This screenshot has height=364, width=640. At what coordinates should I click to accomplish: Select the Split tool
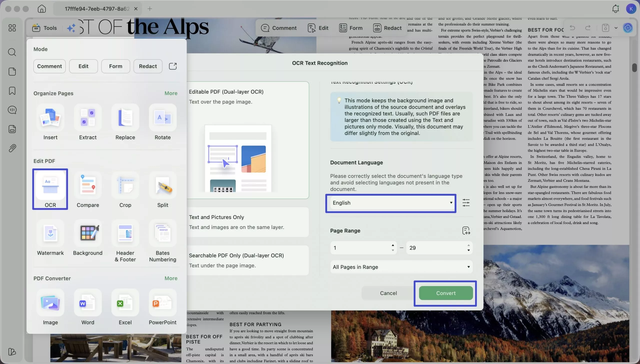(x=162, y=189)
